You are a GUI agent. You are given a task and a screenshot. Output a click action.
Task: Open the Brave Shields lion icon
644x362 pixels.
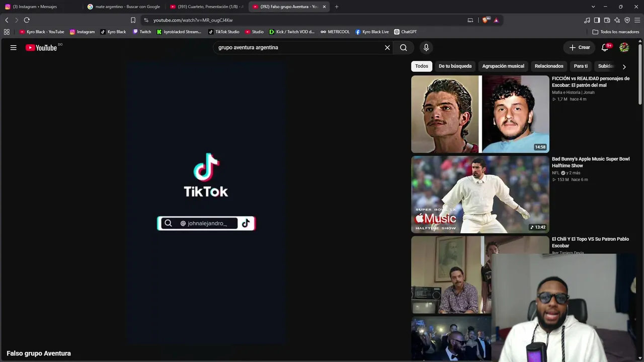point(486,20)
